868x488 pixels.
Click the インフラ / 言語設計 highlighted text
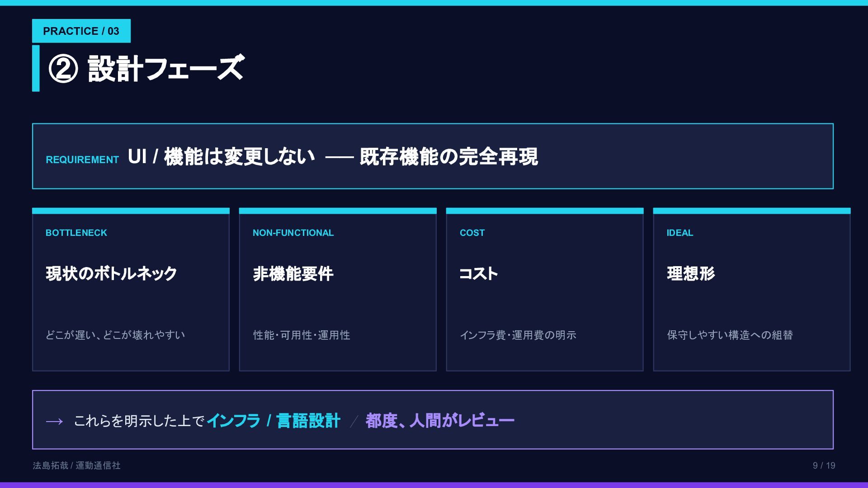pos(274,421)
